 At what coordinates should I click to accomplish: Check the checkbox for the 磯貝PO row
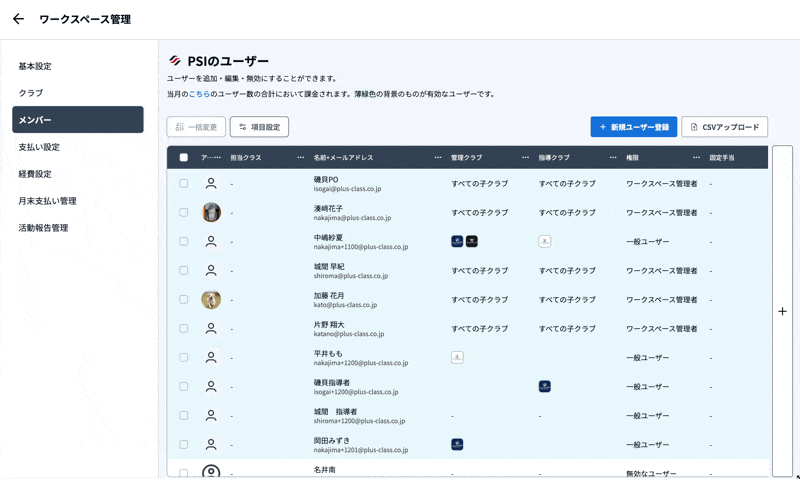[x=184, y=183]
